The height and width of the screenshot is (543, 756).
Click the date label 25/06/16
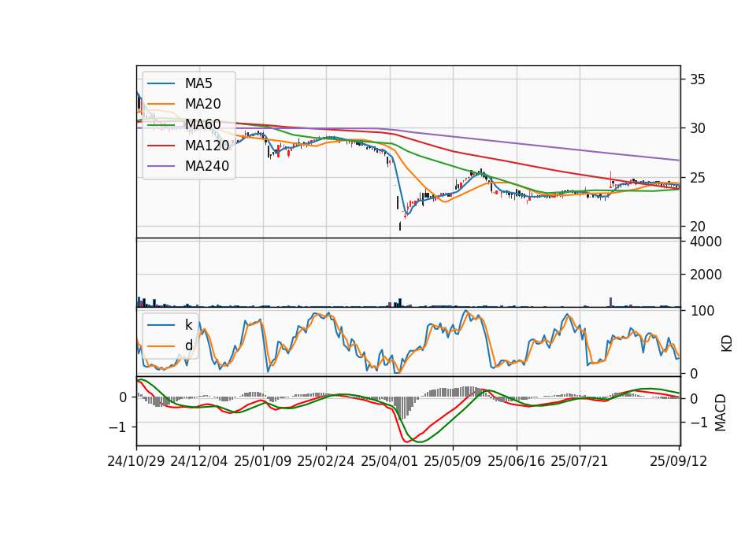click(x=517, y=461)
